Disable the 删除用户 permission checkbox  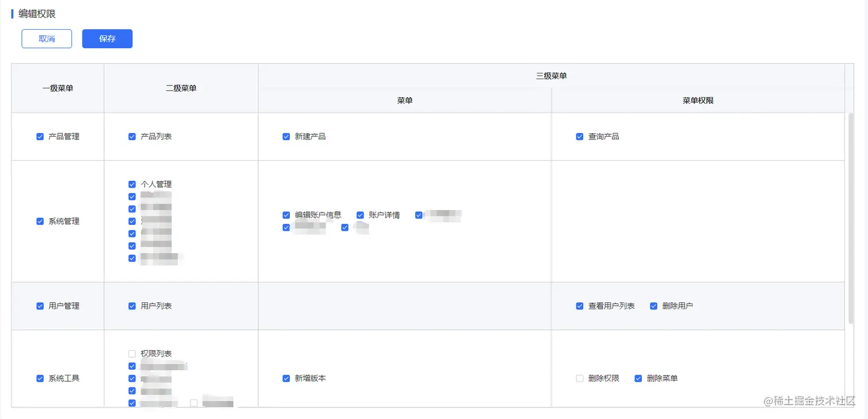coord(653,306)
